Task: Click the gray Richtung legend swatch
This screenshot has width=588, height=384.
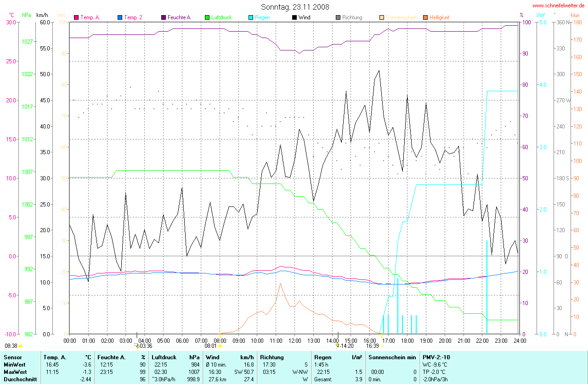Action: [338, 17]
